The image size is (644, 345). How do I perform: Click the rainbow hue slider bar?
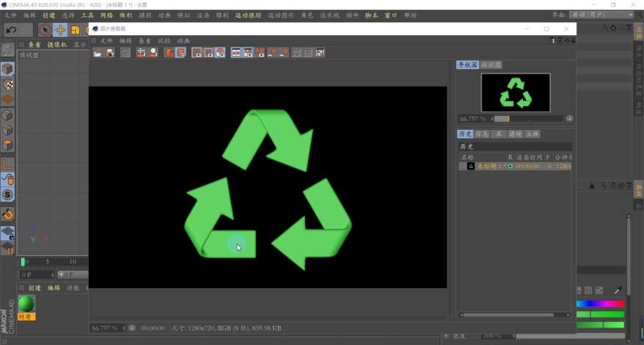pos(600,304)
